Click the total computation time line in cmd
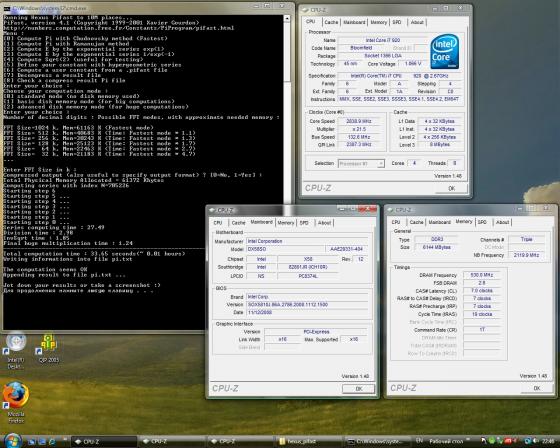Viewport: 560px width, 448px height. click(x=94, y=254)
